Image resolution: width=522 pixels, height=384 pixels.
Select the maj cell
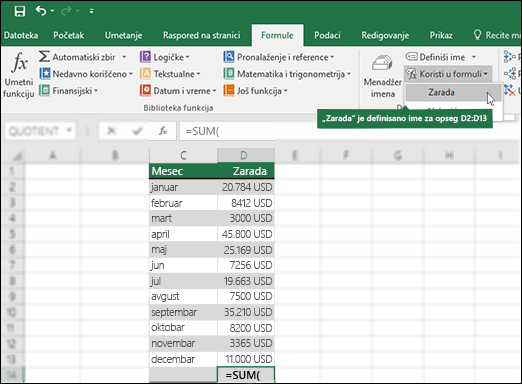point(183,249)
